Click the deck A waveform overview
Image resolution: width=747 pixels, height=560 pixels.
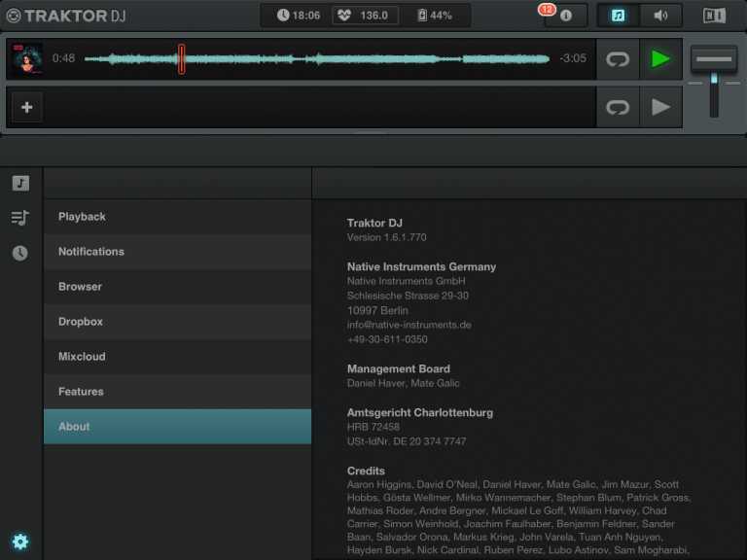pos(317,59)
